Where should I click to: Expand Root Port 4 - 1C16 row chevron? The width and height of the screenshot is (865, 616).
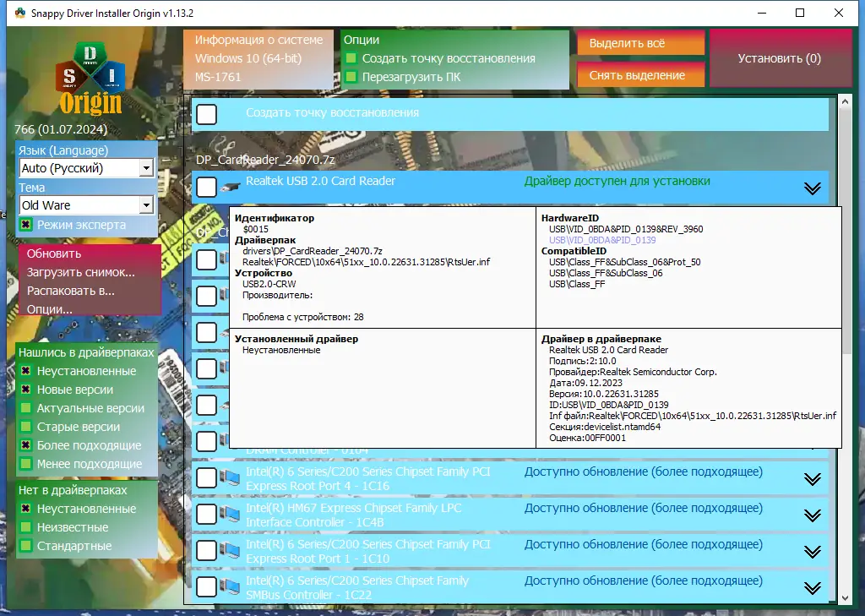[812, 479]
